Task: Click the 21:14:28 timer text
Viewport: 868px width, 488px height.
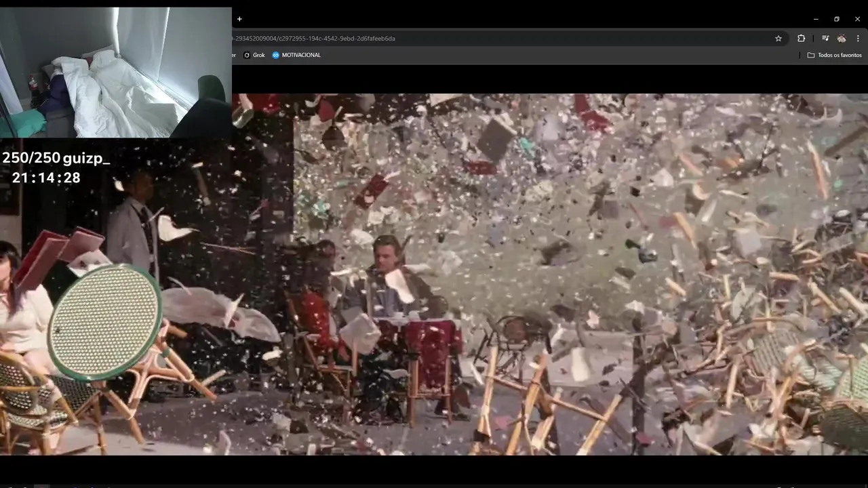Action: 46,178
